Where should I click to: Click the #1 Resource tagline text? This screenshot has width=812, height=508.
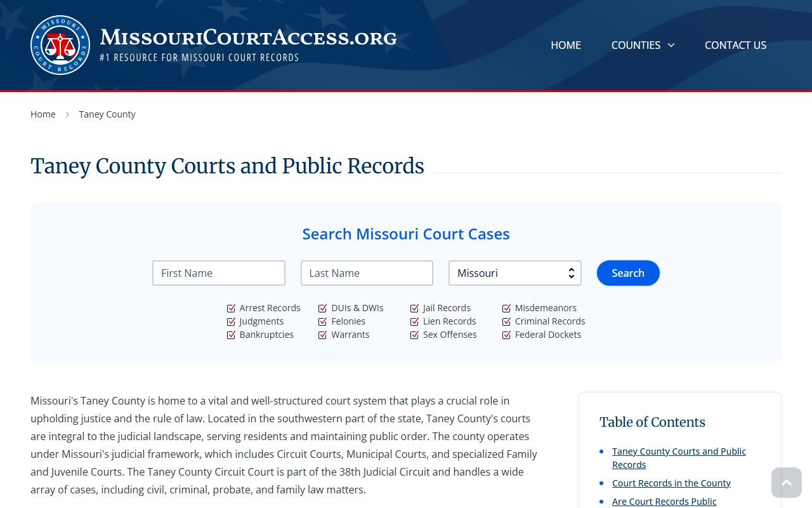[x=199, y=57]
